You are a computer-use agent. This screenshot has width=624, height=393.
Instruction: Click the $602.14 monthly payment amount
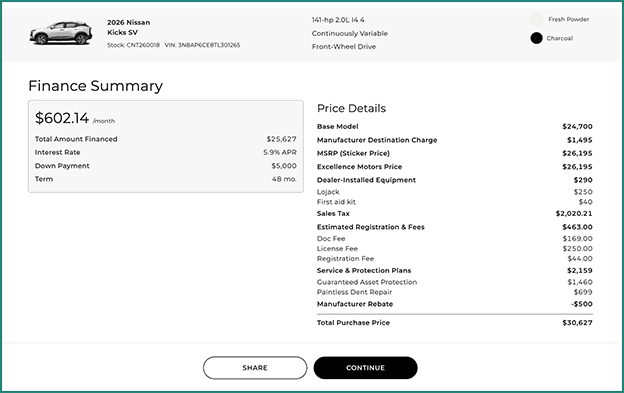click(62, 118)
